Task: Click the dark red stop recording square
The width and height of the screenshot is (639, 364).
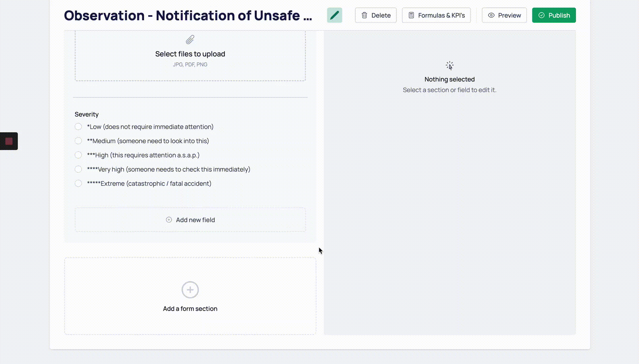Action: (x=9, y=141)
